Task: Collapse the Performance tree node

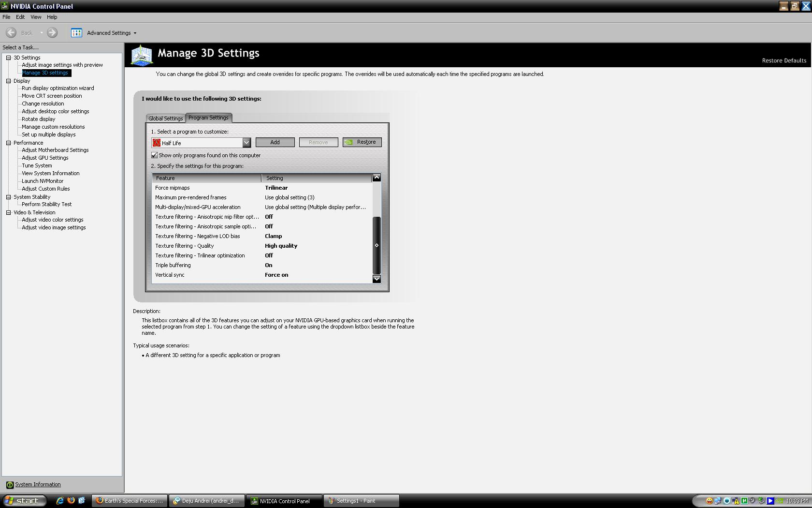Action: click(x=8, y=143)
